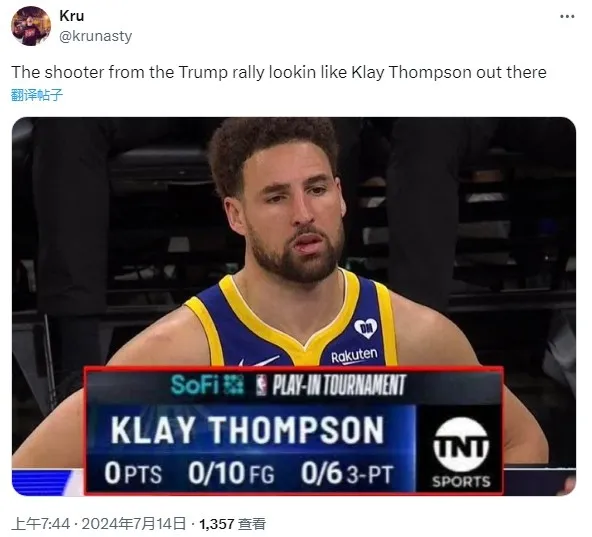Open the three-dot more options menu

coord(567,17)
